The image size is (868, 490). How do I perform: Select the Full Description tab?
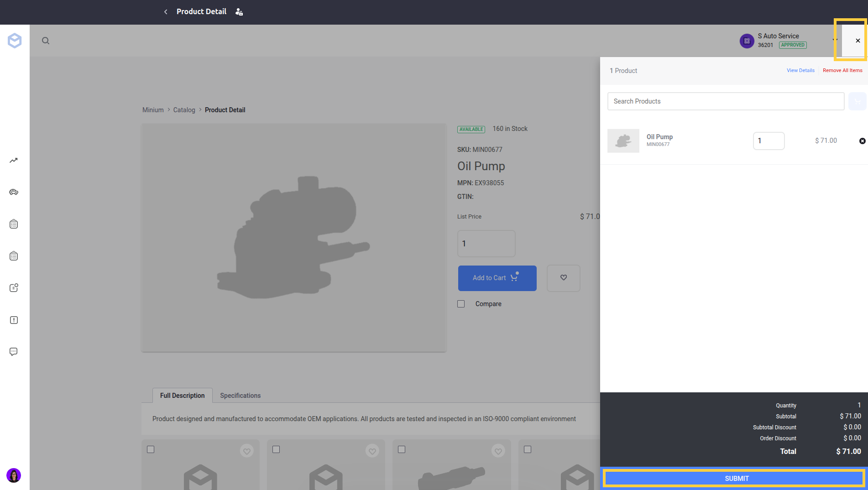pos(182,395)
